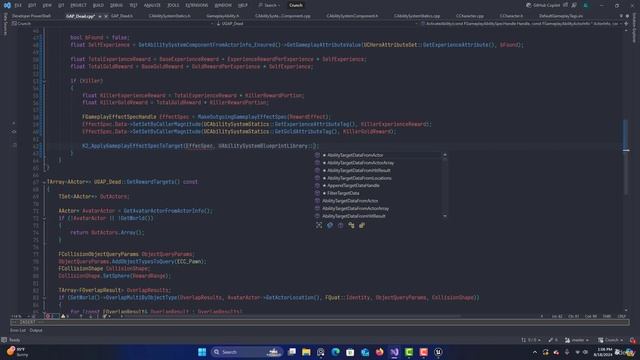Click the INSERT mode command field
This screenshot has height=360, width=640.
320,322
